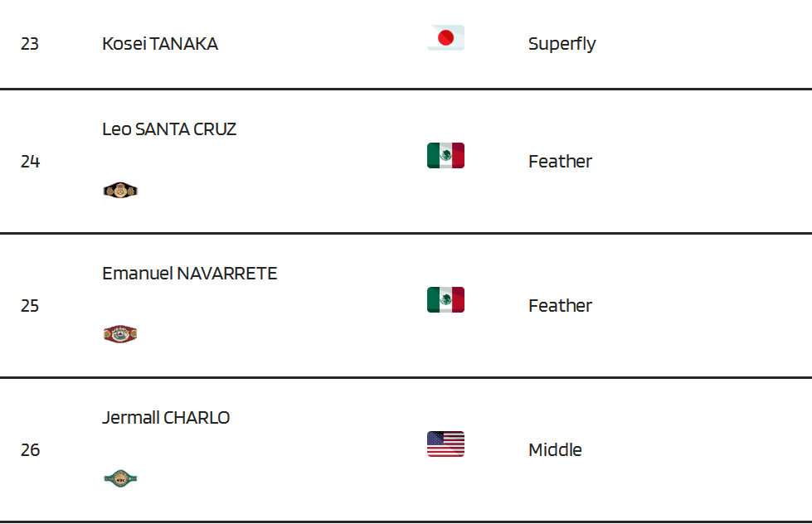812x524 pixels.
Task: Open Leo SANTA CRUZ's profile
Action: coord(169,129)
